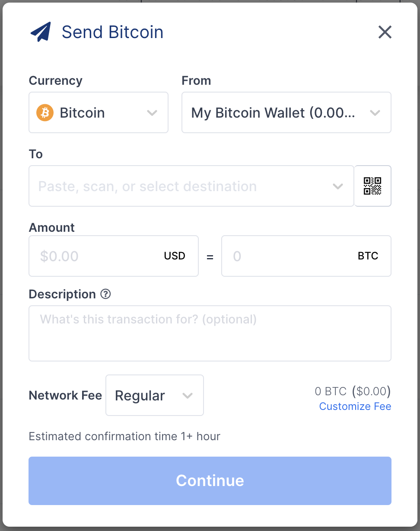This screenshot has height=531, width=420.
Task: Expand the From wallet dropdown
Action: (286, 112)
